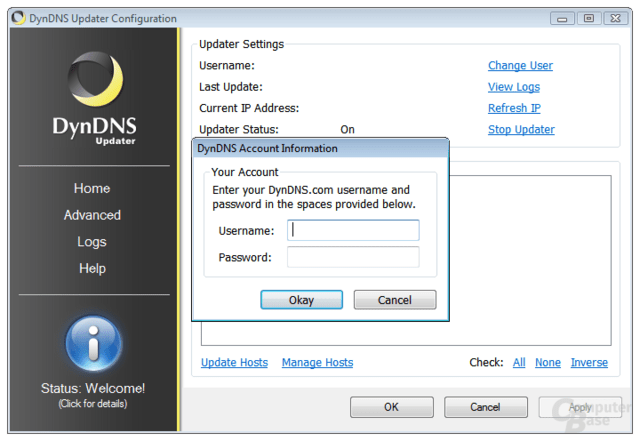
Task: Click the Refresh IP link
Action: click(x=514, y=108)
